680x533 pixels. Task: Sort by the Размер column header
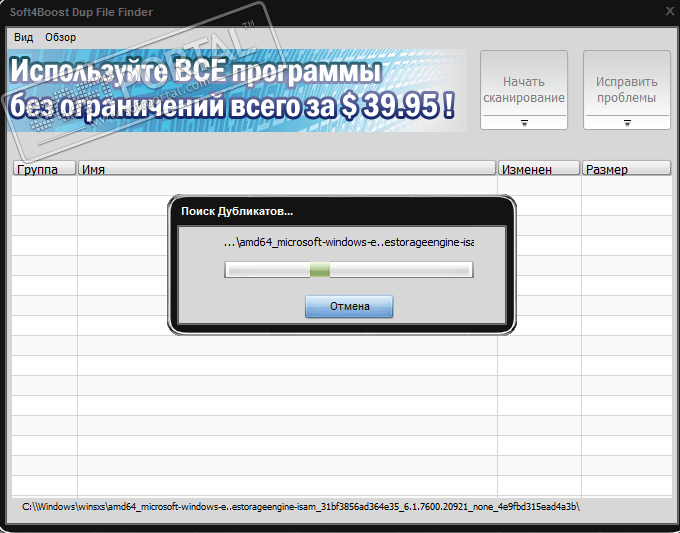tap(626, 169)
